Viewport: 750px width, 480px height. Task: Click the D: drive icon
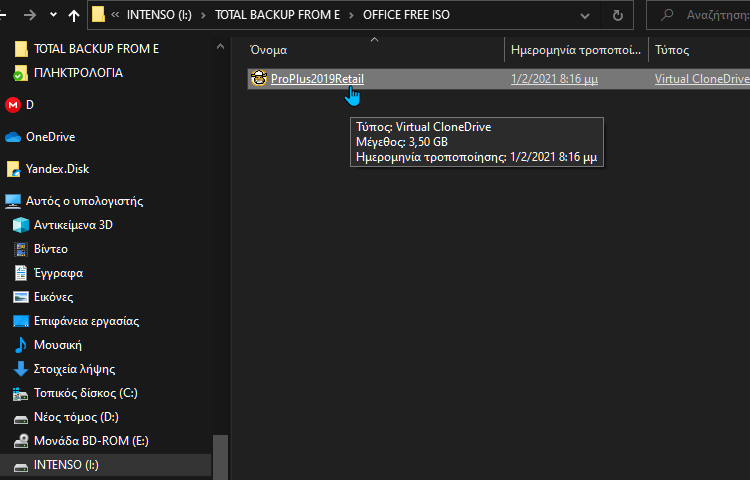21,419
